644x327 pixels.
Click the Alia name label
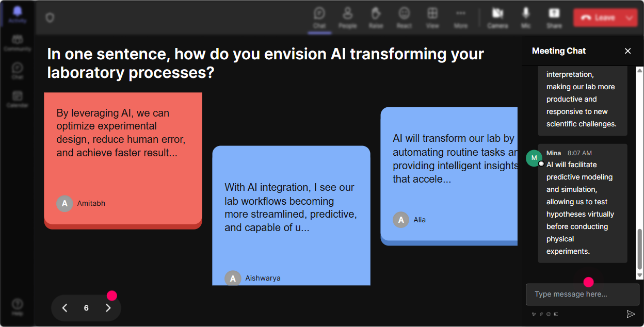click(420, 220)
